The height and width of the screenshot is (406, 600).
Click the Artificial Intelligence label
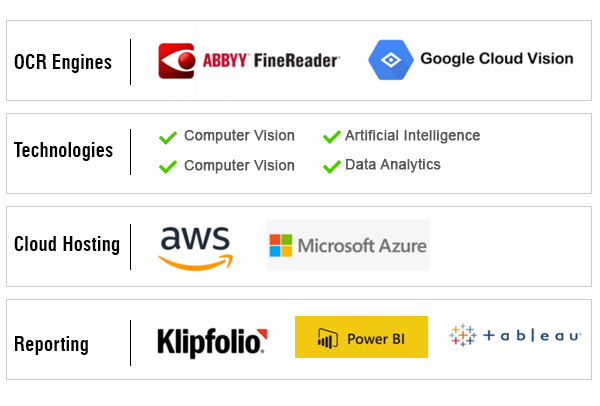pos(412,135)
